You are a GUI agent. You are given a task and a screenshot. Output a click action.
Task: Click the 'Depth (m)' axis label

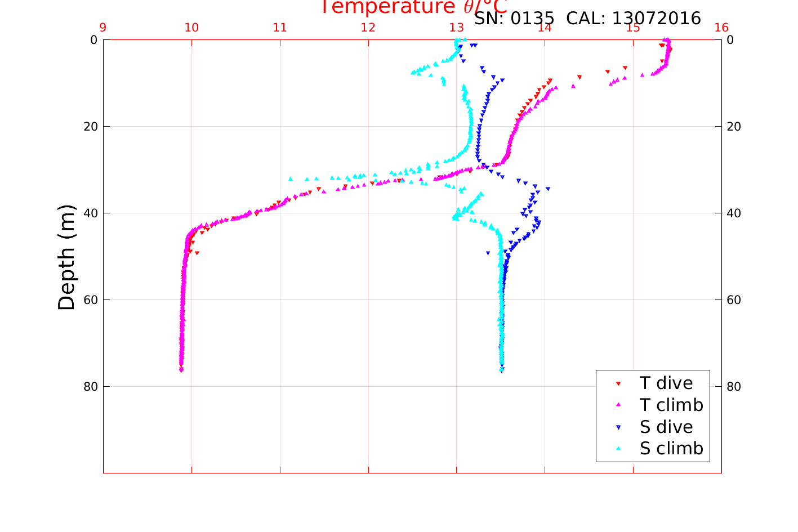click(x=66, y=257)
